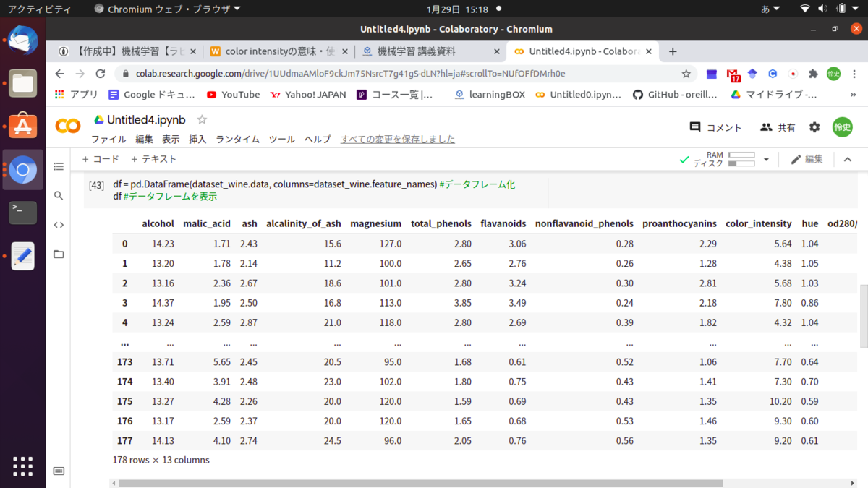This screenshot has height=488, width=868.
Task: Add a text cell with + テキスト
Action: [x=153, y=159]
